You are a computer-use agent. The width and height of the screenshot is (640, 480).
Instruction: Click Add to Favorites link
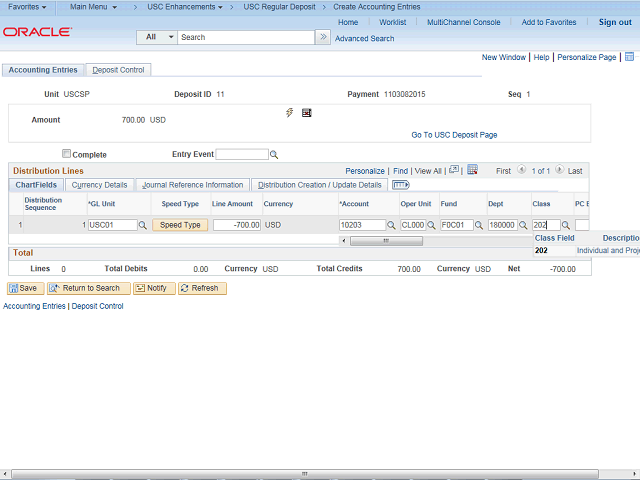point(549,22)
